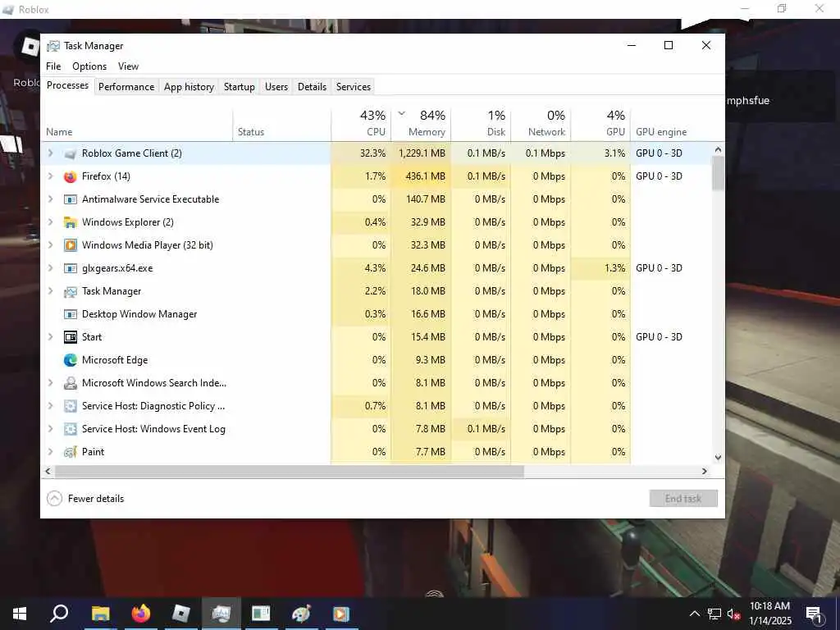Image resolution: width=840 pixels, height=630 pixels.
Task: Click the Windows Media Player process icon
Action: [71, 245]
